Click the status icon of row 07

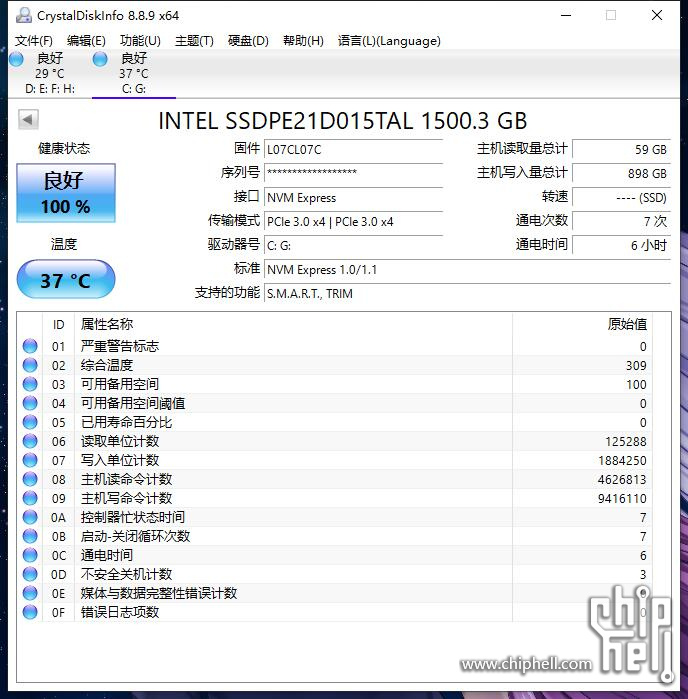point(30,460)
